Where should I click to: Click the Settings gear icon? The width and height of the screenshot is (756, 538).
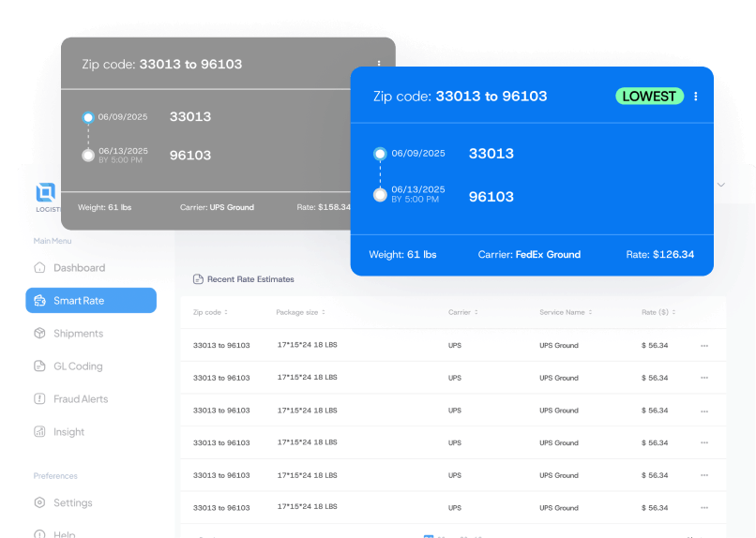39,502
